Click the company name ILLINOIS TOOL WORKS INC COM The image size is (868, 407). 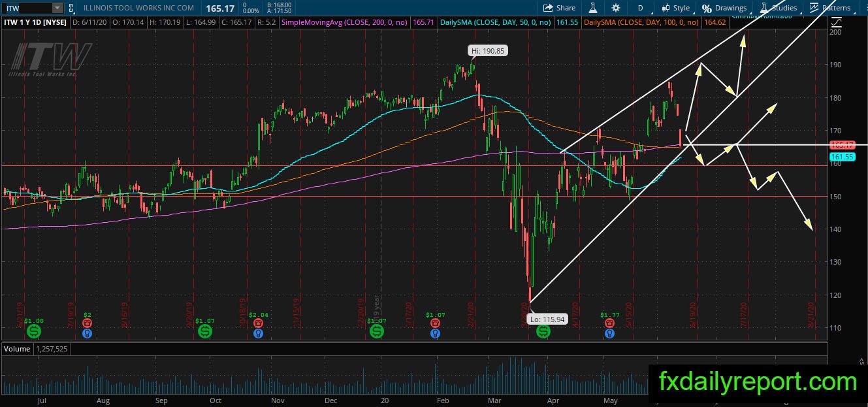click(139, 8)
